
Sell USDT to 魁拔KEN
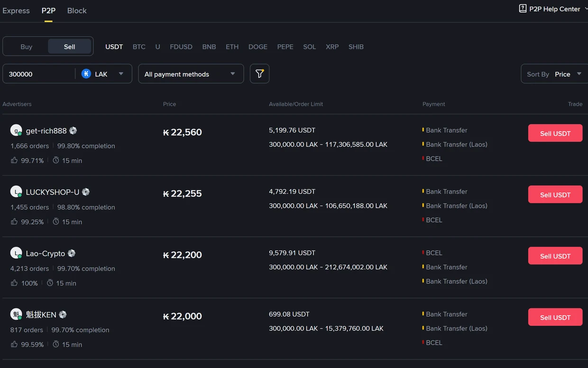(x=555, y=317)
